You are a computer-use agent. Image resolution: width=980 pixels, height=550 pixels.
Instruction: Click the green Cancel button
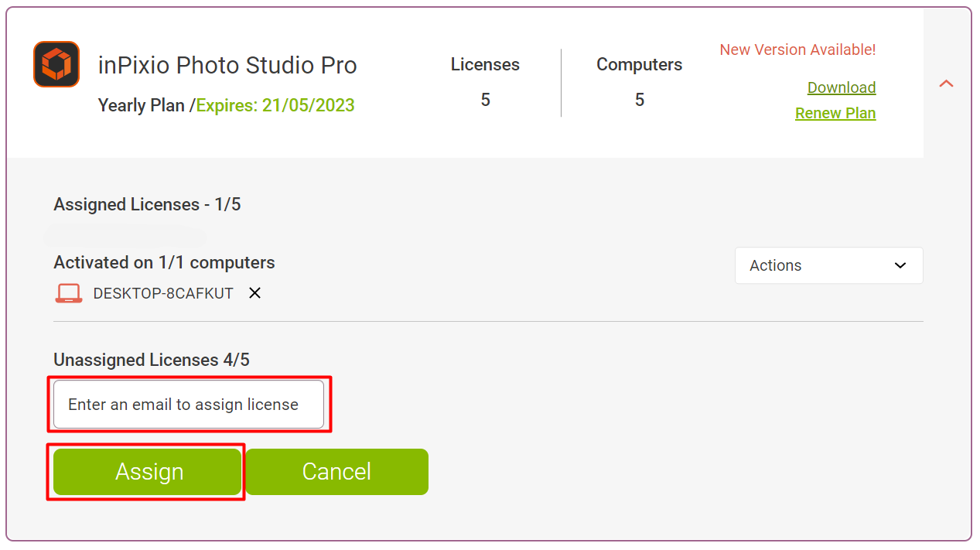pos(337,471)
